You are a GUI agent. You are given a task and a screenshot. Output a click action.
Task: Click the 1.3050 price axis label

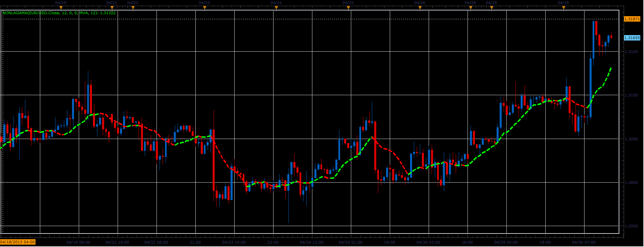(631, 139)
